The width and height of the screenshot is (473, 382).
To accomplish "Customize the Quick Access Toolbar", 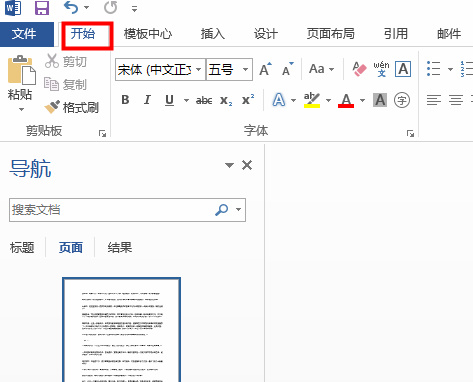I will click(x=134, y=9).
